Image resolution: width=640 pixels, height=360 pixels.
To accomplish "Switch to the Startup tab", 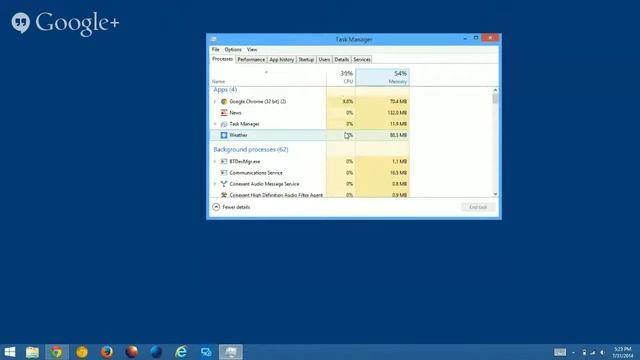I will [x=306, y=60].
